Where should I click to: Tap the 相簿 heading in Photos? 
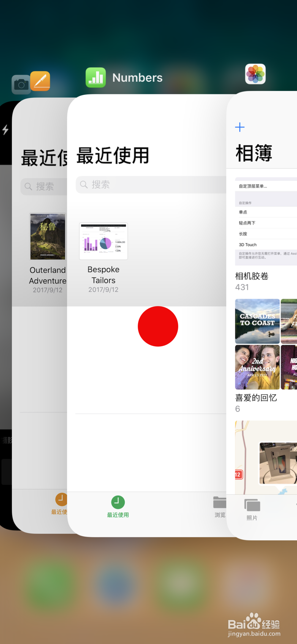tap(254, 153)
